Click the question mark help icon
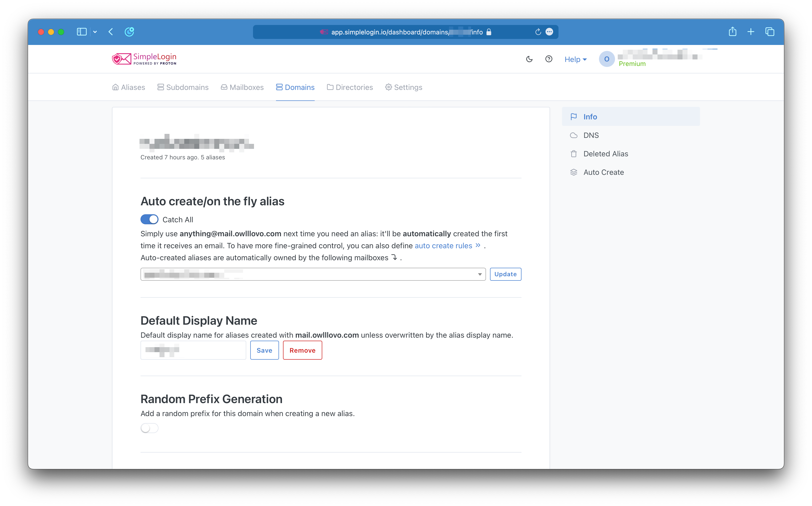The image size is (812, 506). coord(549,59)
